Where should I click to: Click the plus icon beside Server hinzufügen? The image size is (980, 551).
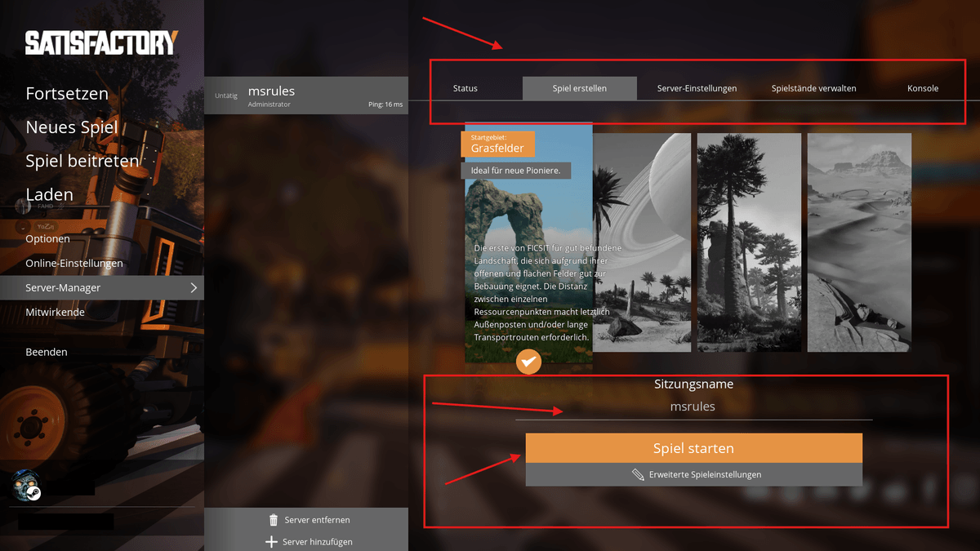pos(272,542)
